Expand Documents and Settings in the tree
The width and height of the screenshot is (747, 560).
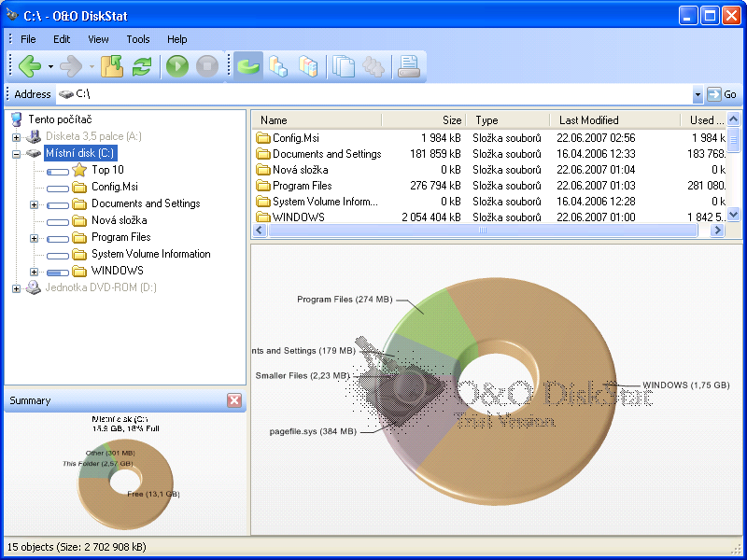point(34,204)
